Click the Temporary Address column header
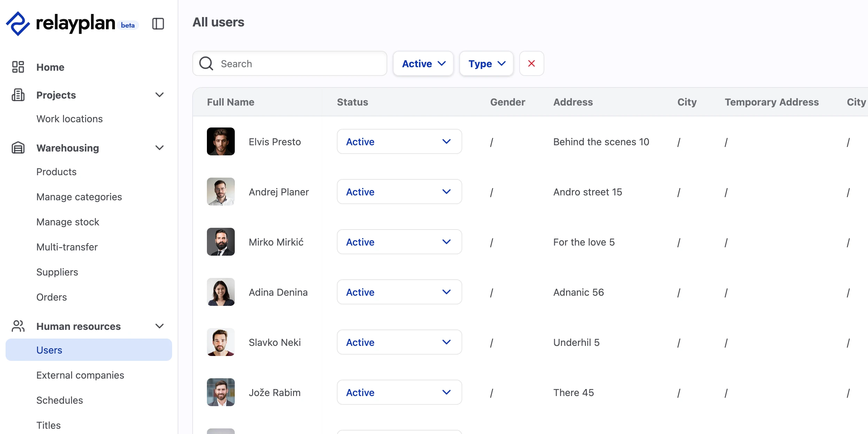The image size is (868, 434). [772, 102]
